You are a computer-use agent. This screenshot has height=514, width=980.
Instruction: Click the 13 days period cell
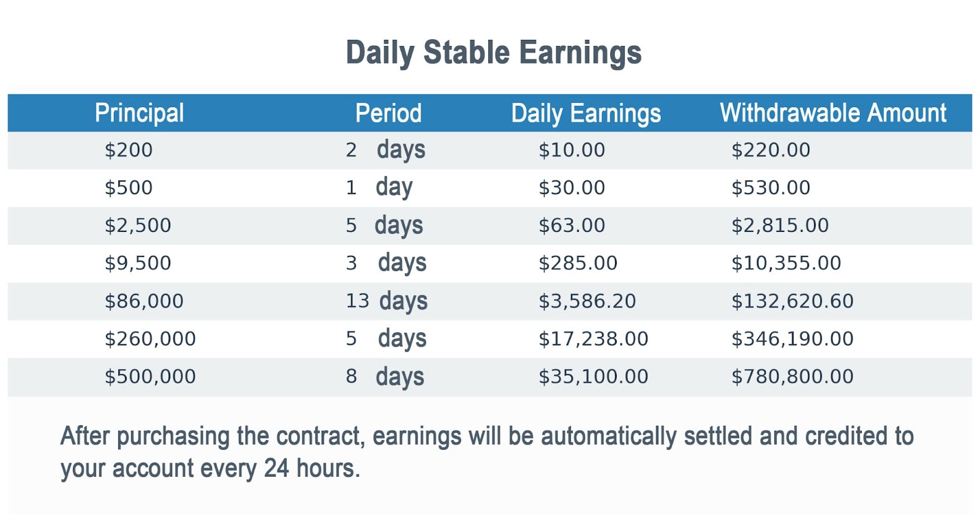pos(386,301)
